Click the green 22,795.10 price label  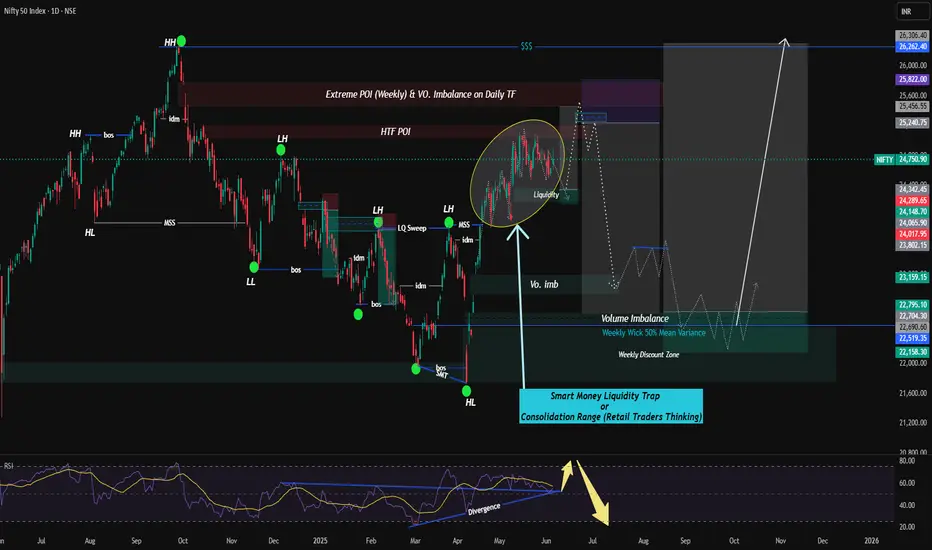[x=912, y=305]
